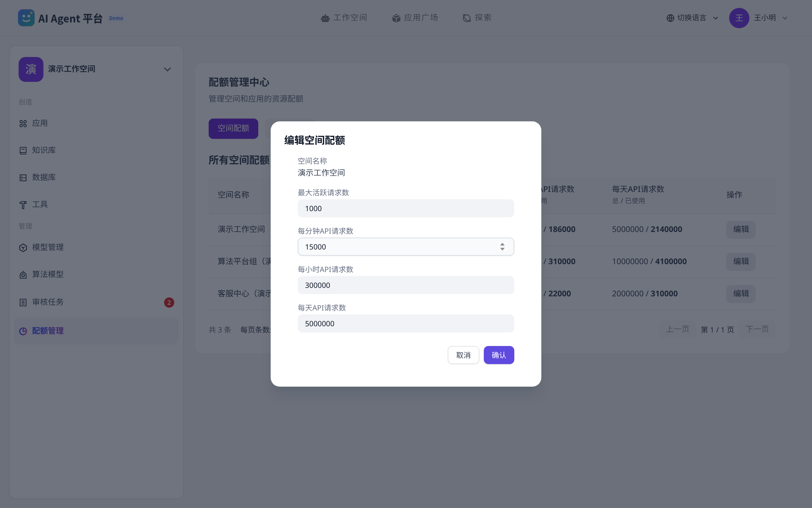Click the purple 演 workspace avatar
The image size is (812, 508).
pos(31,69)
